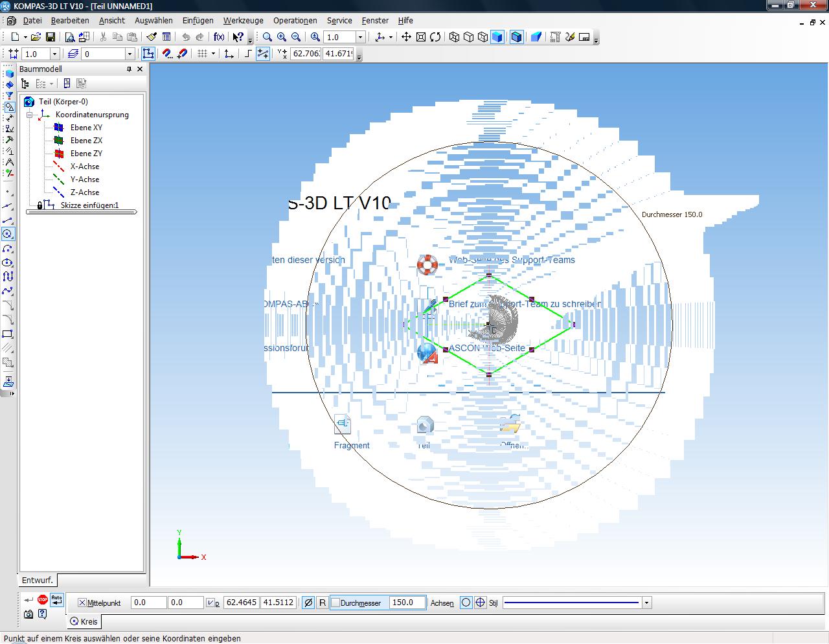Select radius input mode R button

point(323,603)
